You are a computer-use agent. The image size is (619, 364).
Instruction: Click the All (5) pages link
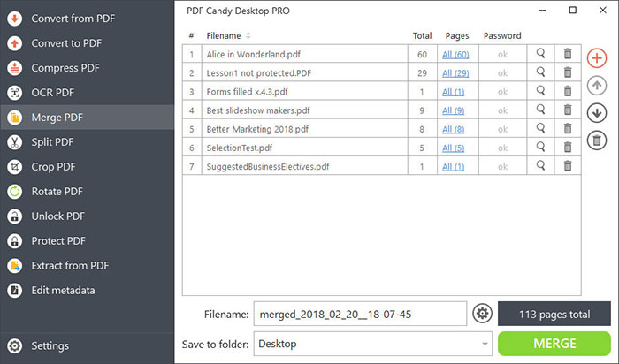coord(453,148)
